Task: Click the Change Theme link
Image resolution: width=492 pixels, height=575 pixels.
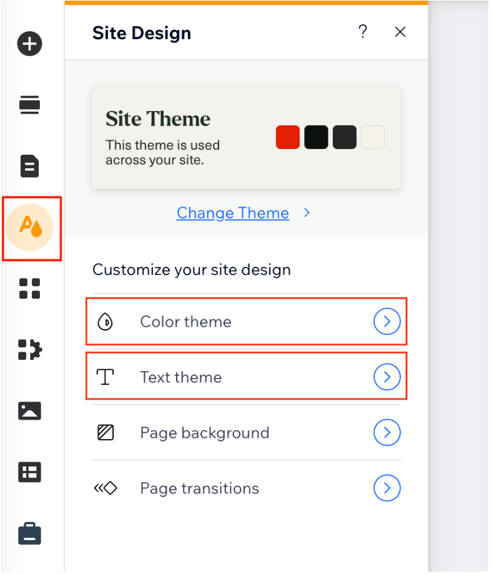Action: pyautogui.click(x=234, y=214)
